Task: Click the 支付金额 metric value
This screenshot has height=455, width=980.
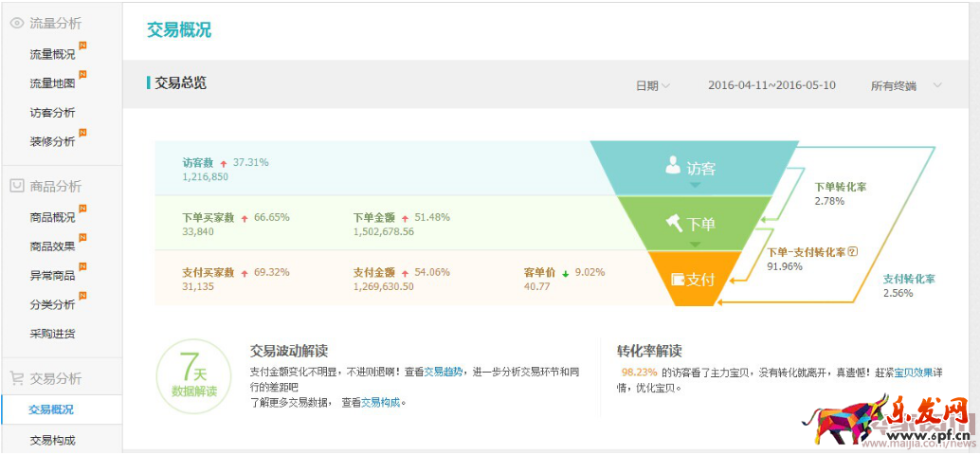Action: 383,286
